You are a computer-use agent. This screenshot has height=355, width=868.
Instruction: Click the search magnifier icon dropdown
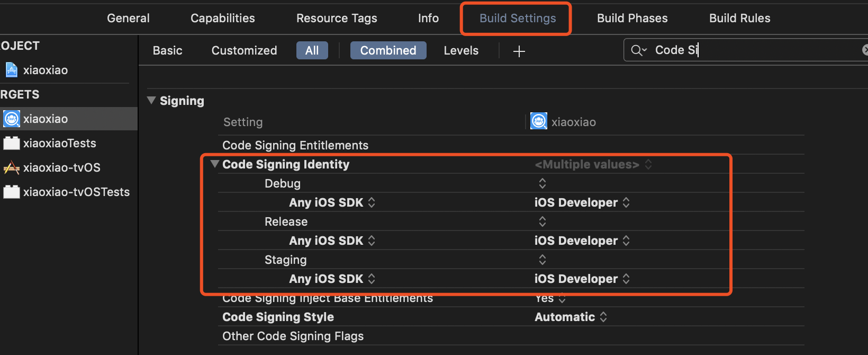(x=639, y=50)
